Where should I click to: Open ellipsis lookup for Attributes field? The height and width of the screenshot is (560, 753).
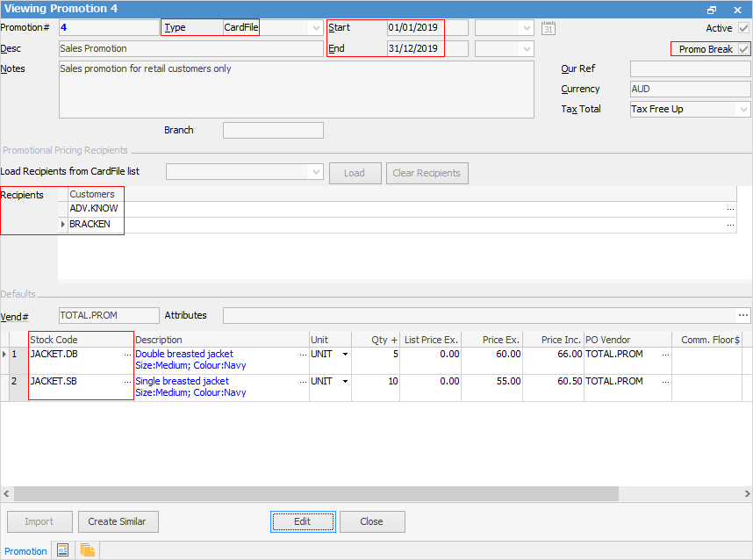click(x=743, y=315)
